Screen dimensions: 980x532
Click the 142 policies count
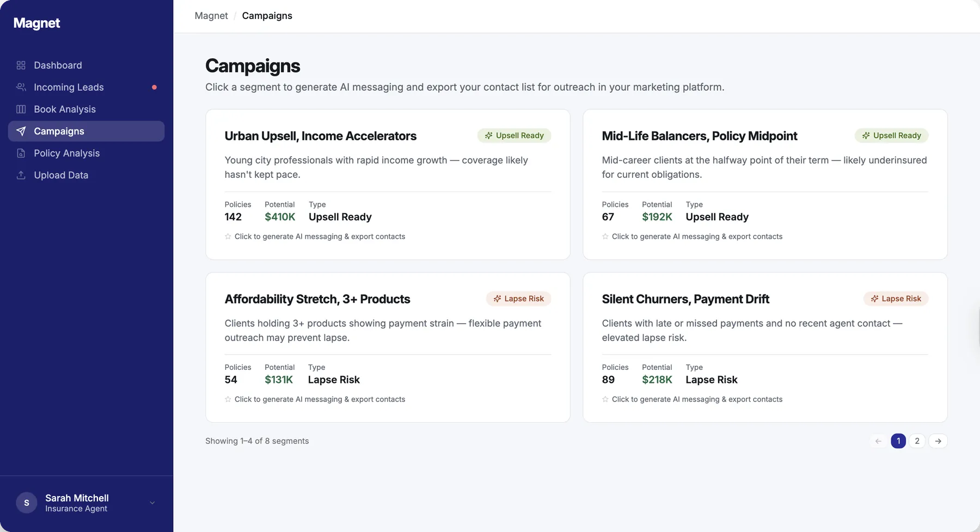tap(233, 217)
